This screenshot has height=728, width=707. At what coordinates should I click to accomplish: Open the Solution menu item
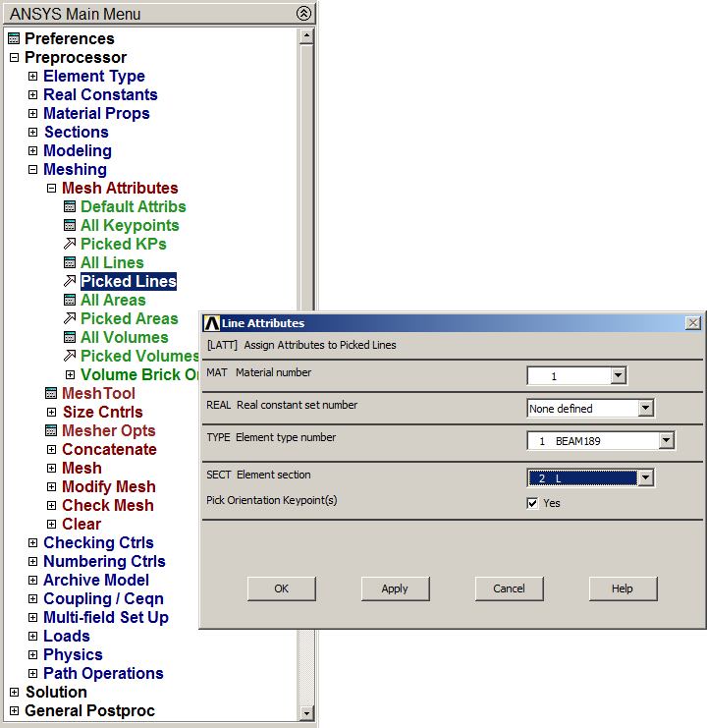click(x=56, y=693)
